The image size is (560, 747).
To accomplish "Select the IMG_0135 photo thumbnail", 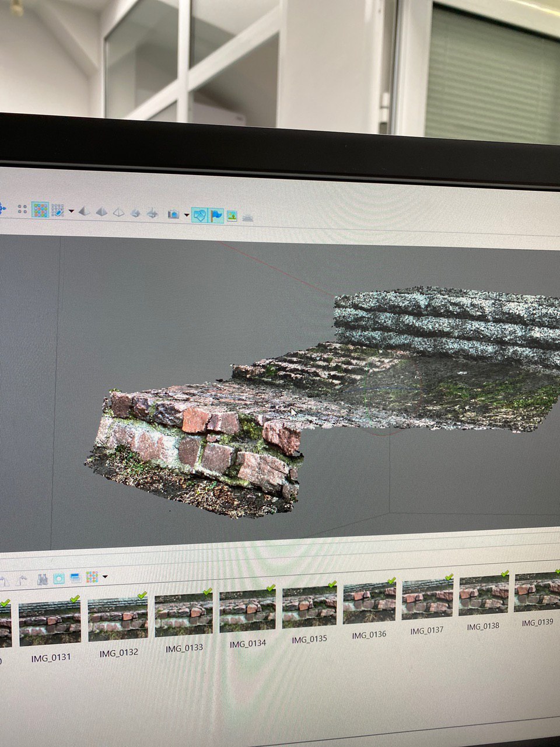I will pyautogui.click(x=310, y=608).
